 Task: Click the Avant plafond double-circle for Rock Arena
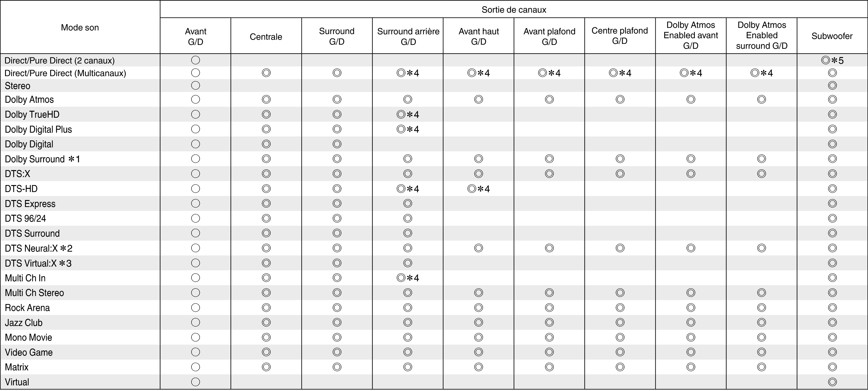pyautogui.click(x=549, y=308)
